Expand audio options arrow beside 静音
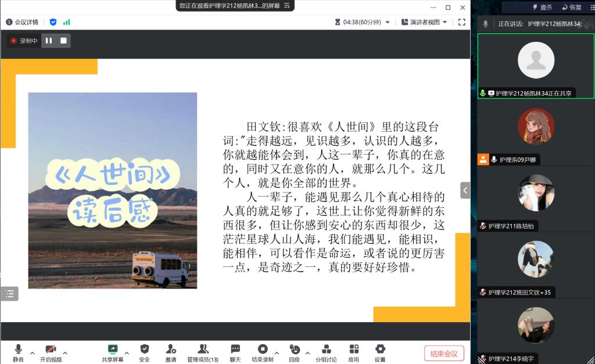The height and width of the screenshot is (364, 595). coord(33,352)
